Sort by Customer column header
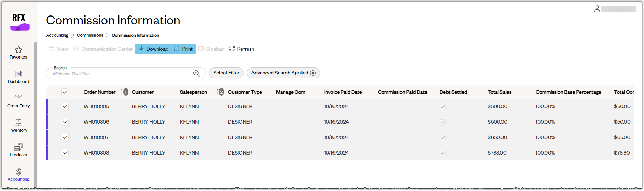Viewport: 644px width, 191px height. tap(143, 92)
